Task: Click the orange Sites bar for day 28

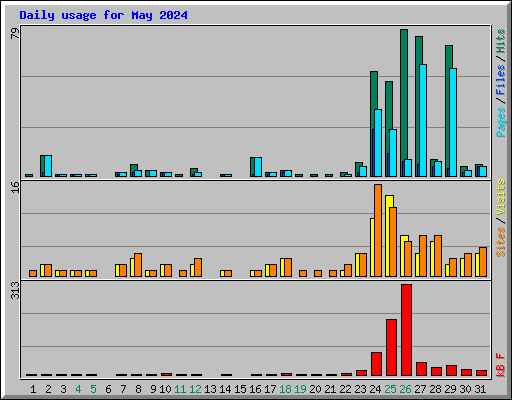Action: pyautogui.click(x=438, y=256)
